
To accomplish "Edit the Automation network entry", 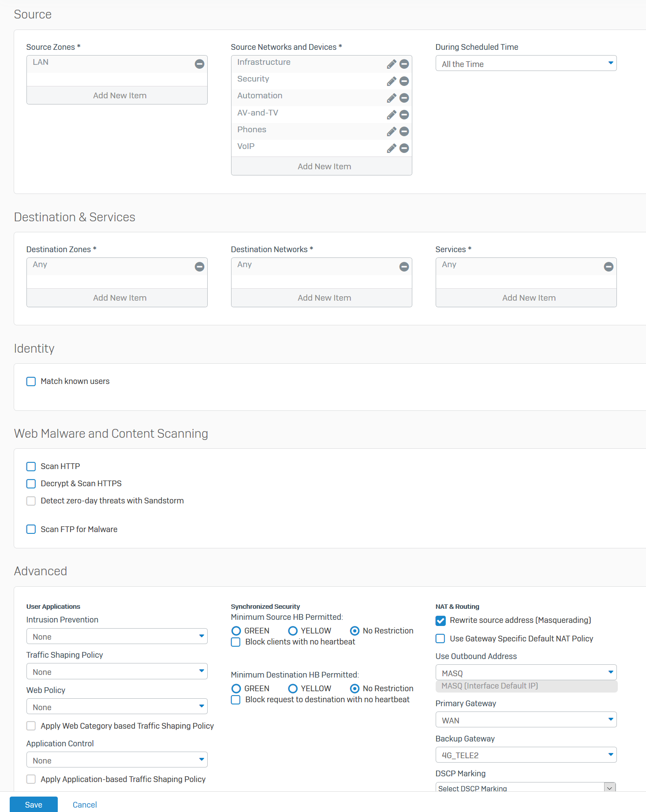I will point(391,98).
